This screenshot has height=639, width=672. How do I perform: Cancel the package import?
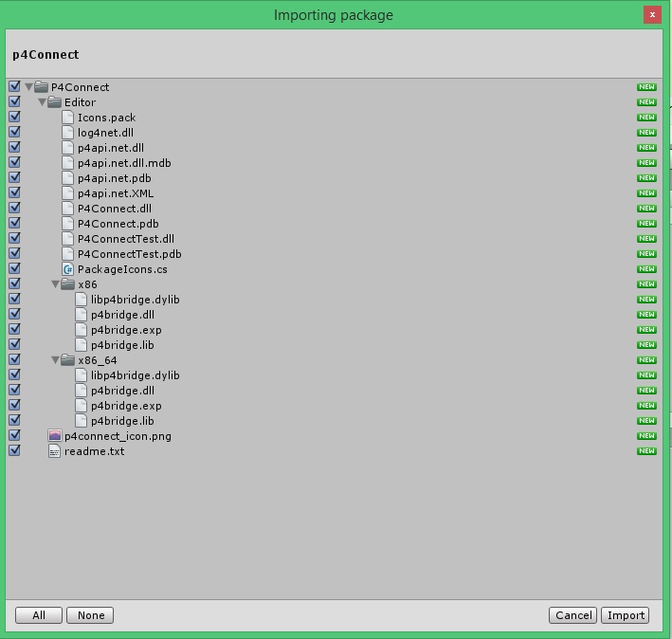[573, 615]
